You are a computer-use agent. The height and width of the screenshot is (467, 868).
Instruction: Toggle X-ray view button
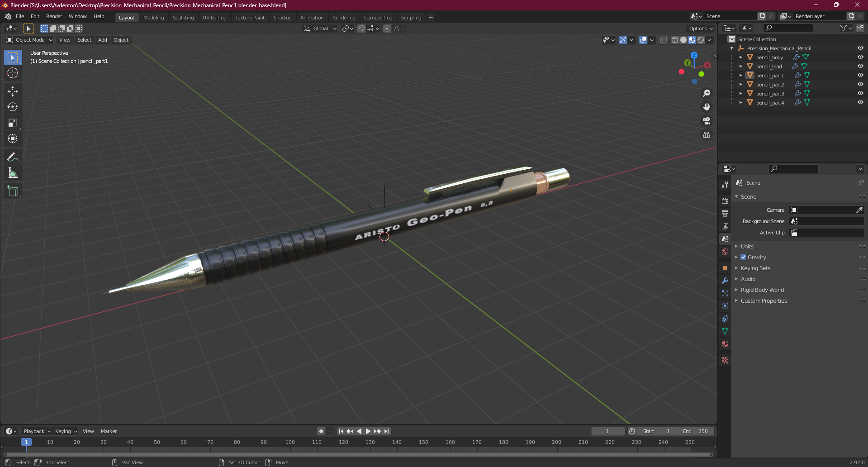(x=664, y=40)
